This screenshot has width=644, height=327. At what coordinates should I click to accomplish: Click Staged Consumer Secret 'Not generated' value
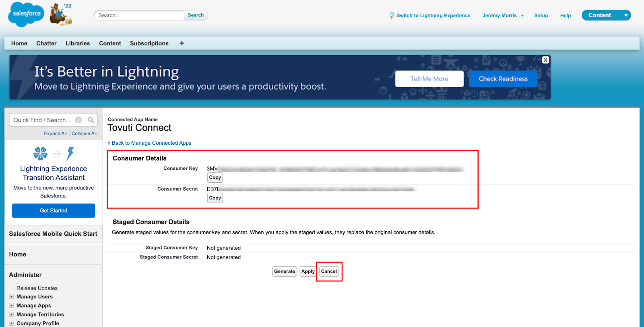[x=224, y=257]
